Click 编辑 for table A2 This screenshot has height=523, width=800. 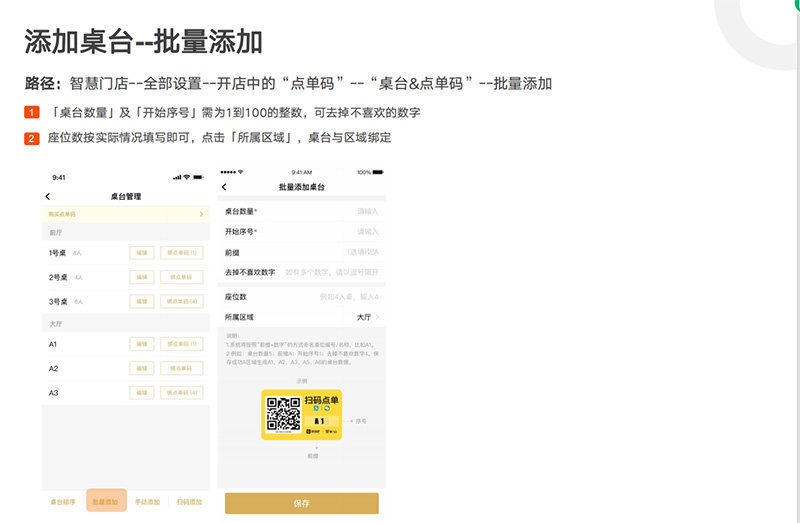click(142, 368)
